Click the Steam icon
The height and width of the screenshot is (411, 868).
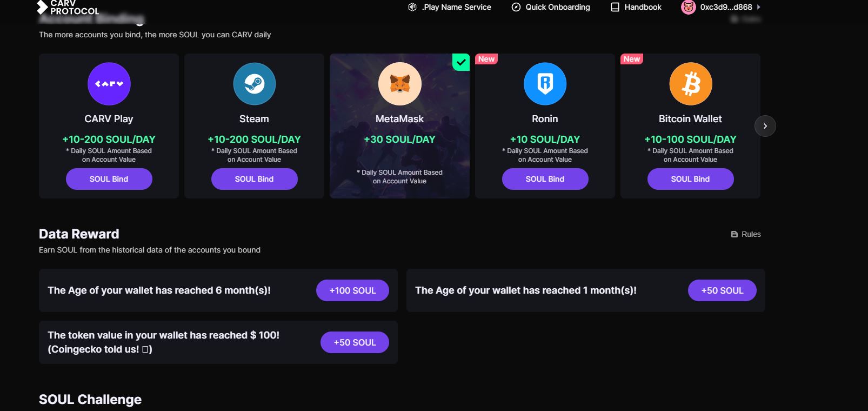pos(254,84)
